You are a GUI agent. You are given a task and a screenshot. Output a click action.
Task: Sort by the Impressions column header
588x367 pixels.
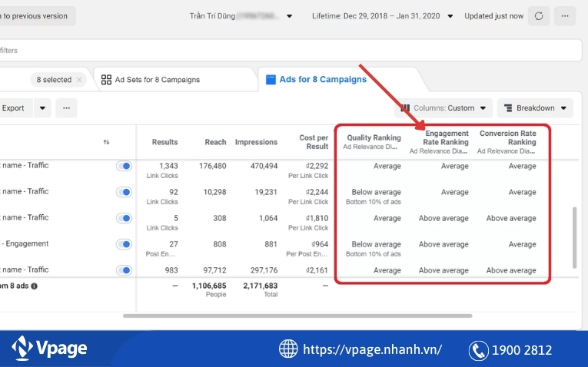click(256, 142)
